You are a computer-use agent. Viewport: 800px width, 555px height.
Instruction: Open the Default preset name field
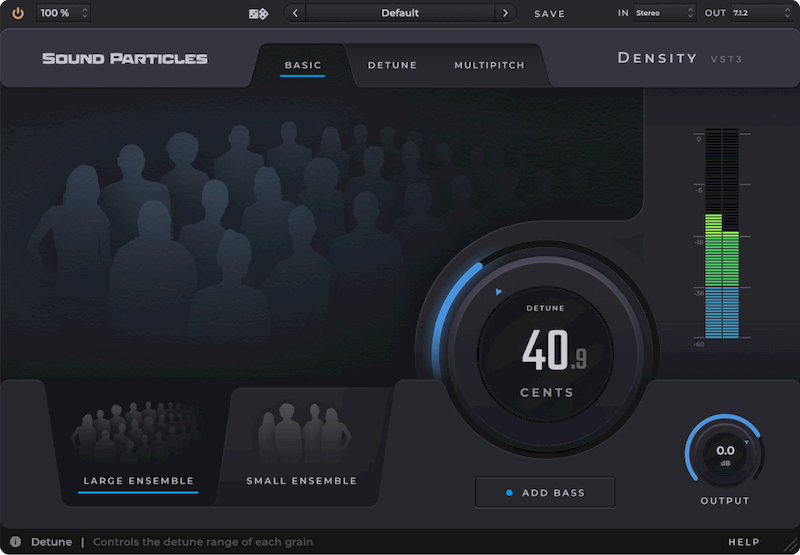tap(400, 13)
